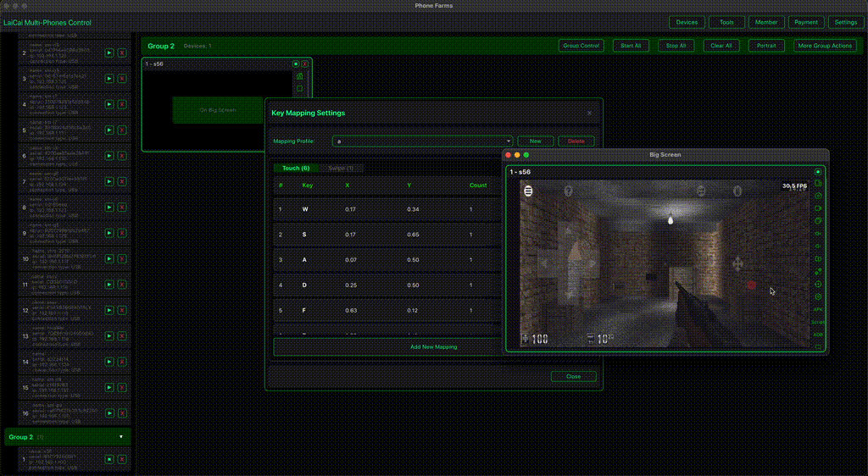Remove device 8 using its red X
Screen dimensions: 868x476
point(122,208)
